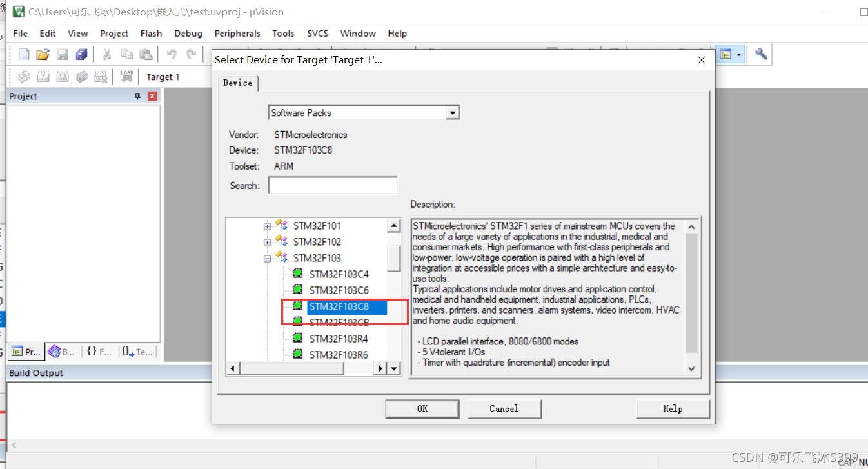The height and width of the screenshot is (469, 868).
Task: Click the Redo arrow icon
Action: click(191, 55)
